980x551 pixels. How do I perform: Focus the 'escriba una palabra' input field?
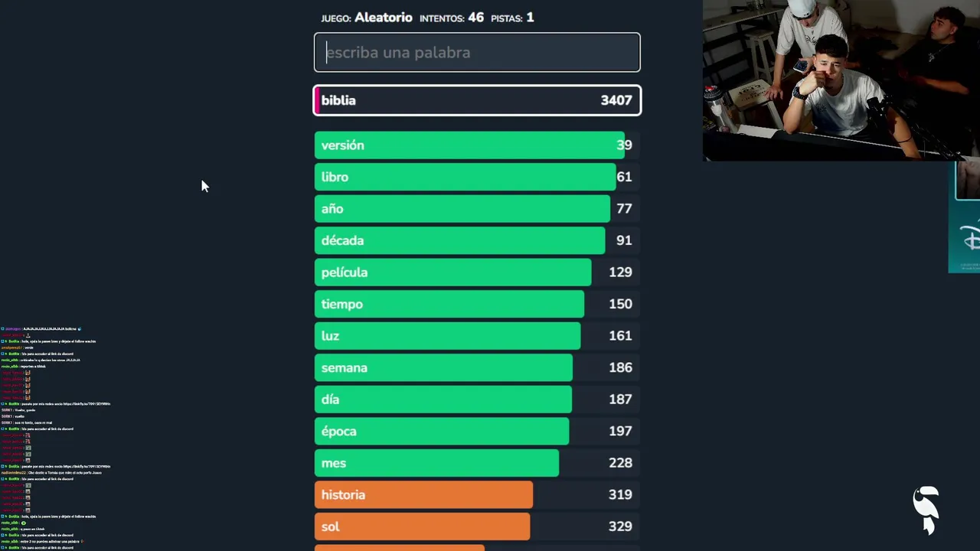pos(477,52)
